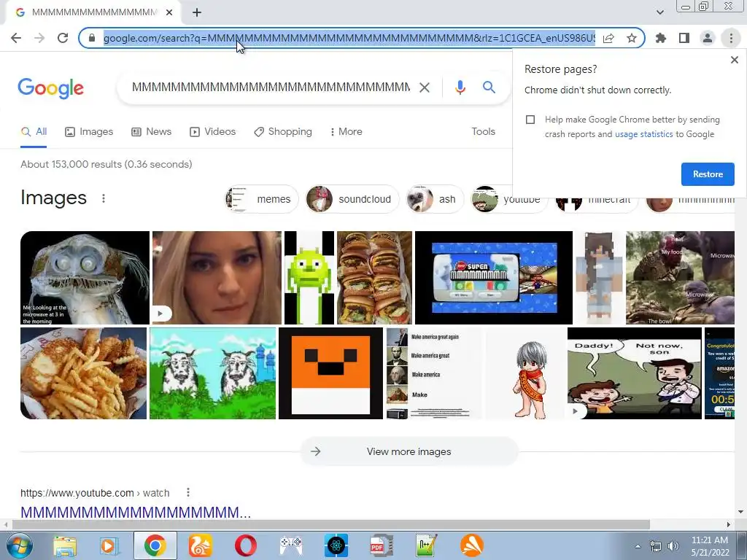Switch to the Shopping tab
Screen dimensions: 747x560
pos(283,132)
